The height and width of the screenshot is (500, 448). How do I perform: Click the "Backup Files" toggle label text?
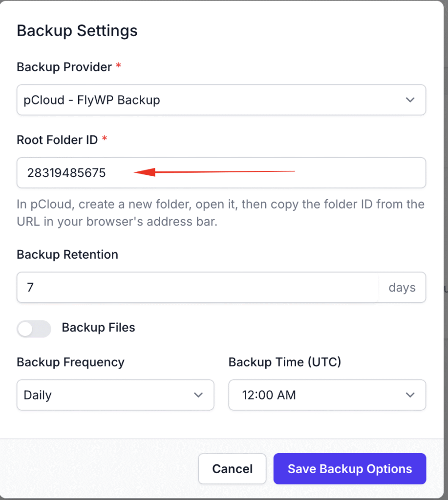(x=98, y=328)
